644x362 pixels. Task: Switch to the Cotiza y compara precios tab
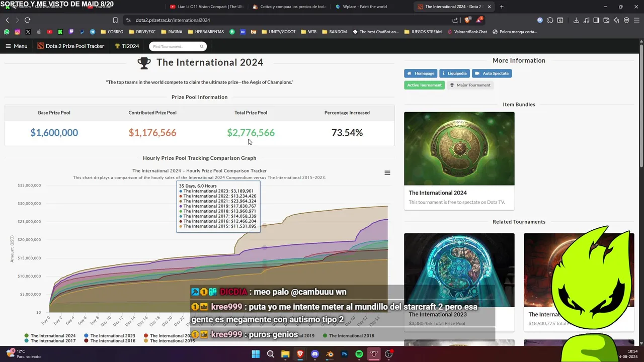pos(289,7)
